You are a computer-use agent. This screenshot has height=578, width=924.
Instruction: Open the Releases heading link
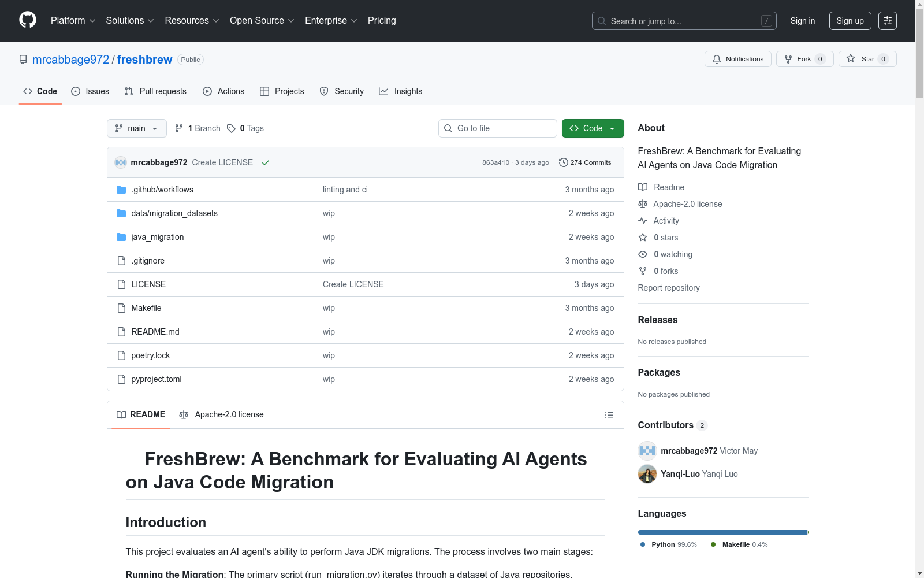pos(658,320)
